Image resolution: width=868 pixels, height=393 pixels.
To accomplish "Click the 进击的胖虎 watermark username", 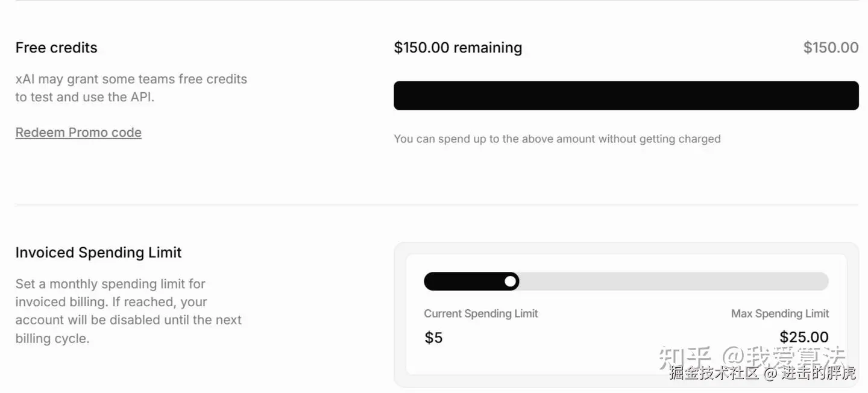I will (x=819, y=373).
